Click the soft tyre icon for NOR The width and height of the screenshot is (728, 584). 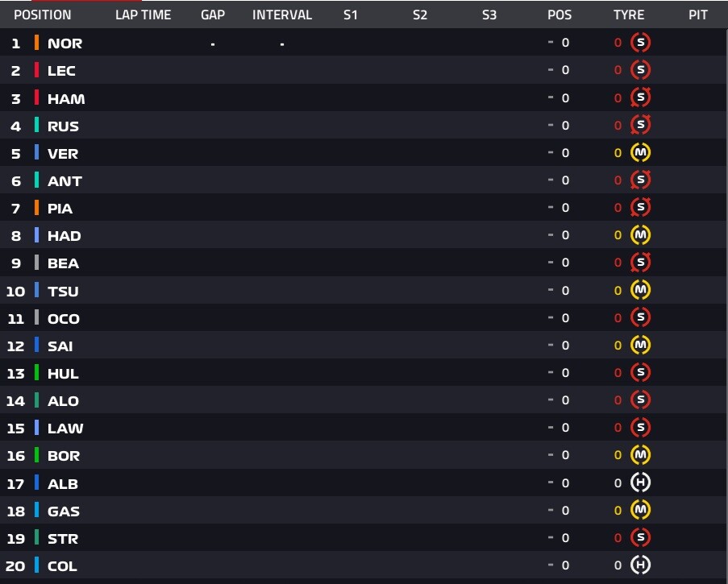pos(641,43)
